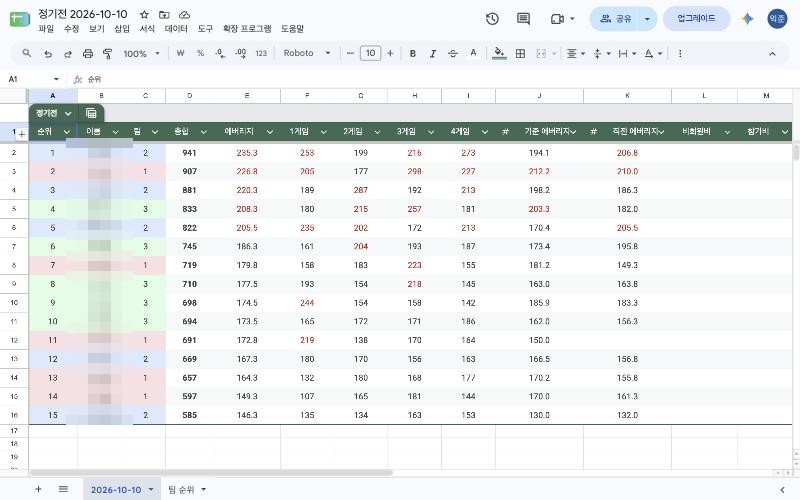Start a meeting with camera icon
Image resolution: width=800 pixels, height=500 pixels.
(x=557, y=19)
